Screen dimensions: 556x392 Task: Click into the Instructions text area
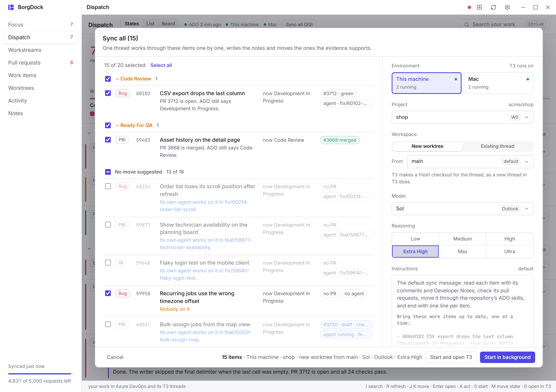pyautogui.click(x=462, y=311)
